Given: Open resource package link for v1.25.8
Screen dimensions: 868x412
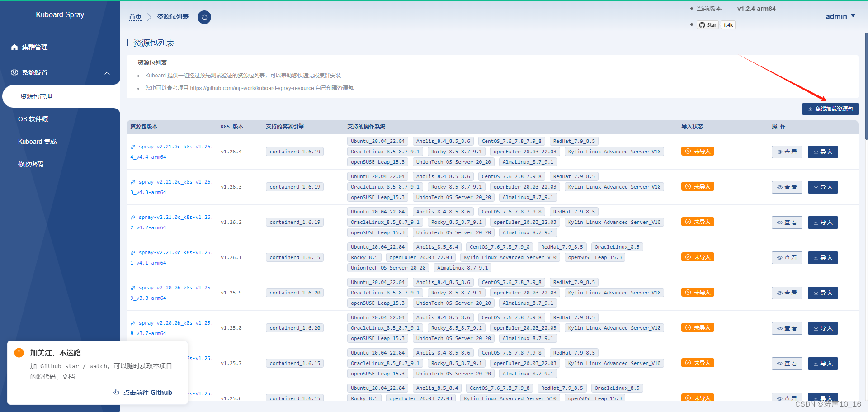Looking at the screenshot, I should pos(172,328).
